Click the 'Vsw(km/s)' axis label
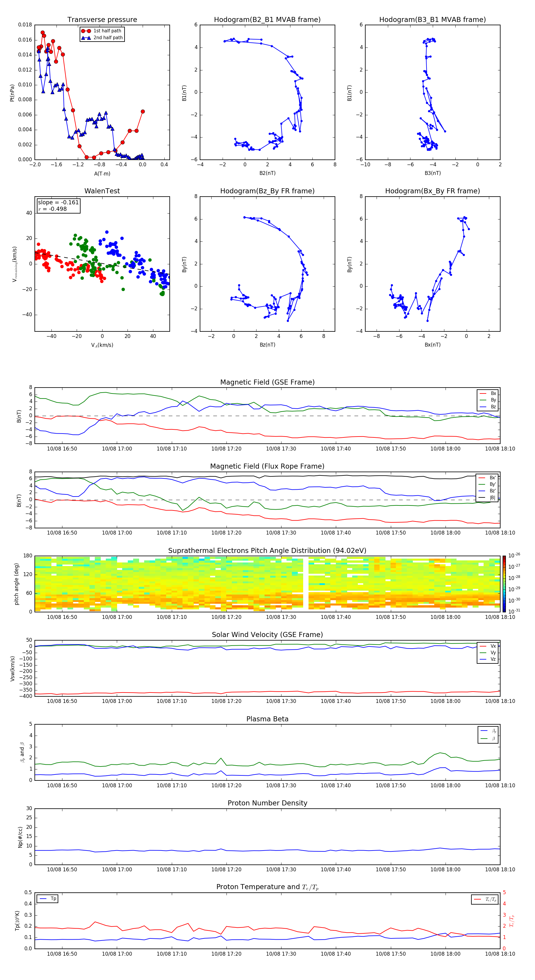 click(x=12, y=668)
